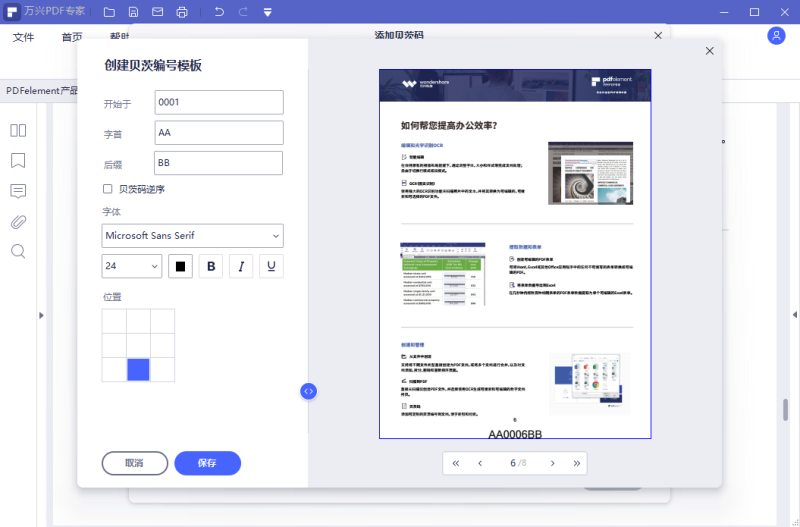
Task: Click the 万兴PDF专家 app logo
Action: pyautogui.click(x=12, y=12)
